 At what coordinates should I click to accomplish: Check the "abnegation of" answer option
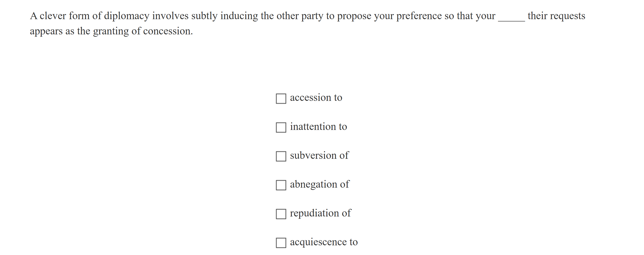pyautogui.click(x=281, y=186)
